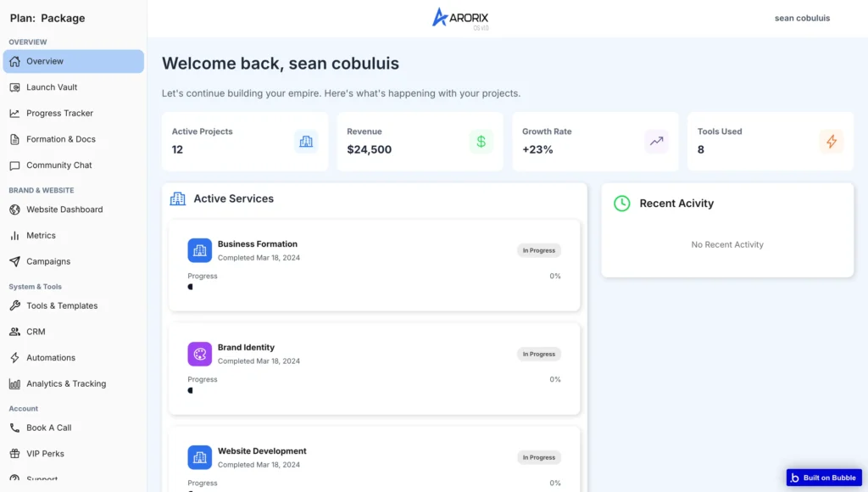
Task: Click Brand Identity In Progress badge
Action: click(538, 354)
